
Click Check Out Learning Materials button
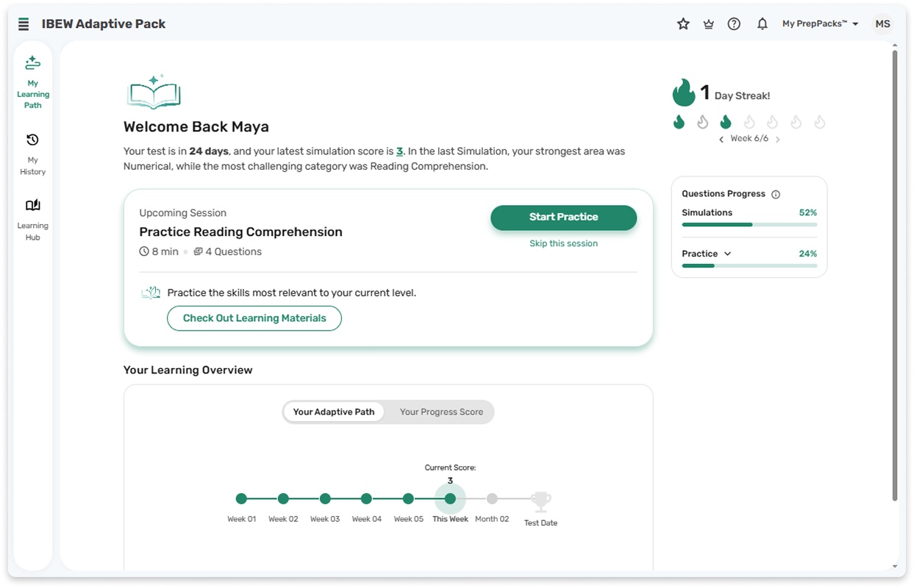pos(254,318)
